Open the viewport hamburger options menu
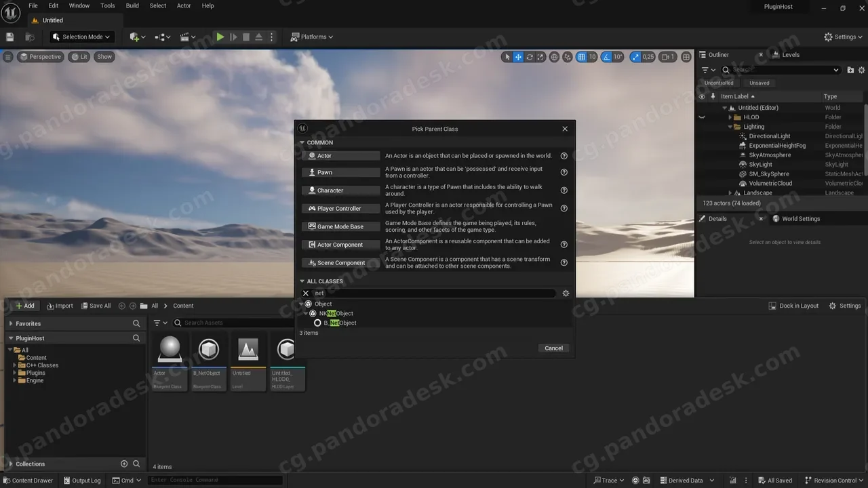The image size is (868, 488). pyautogui.click(x=8, y=57)
